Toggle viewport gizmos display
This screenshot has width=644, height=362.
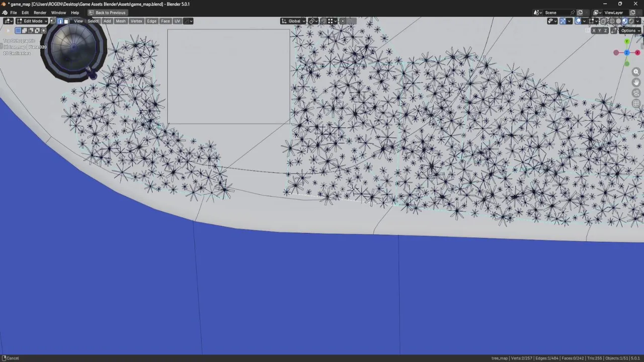pyautogui.click(x=562, y=21)
